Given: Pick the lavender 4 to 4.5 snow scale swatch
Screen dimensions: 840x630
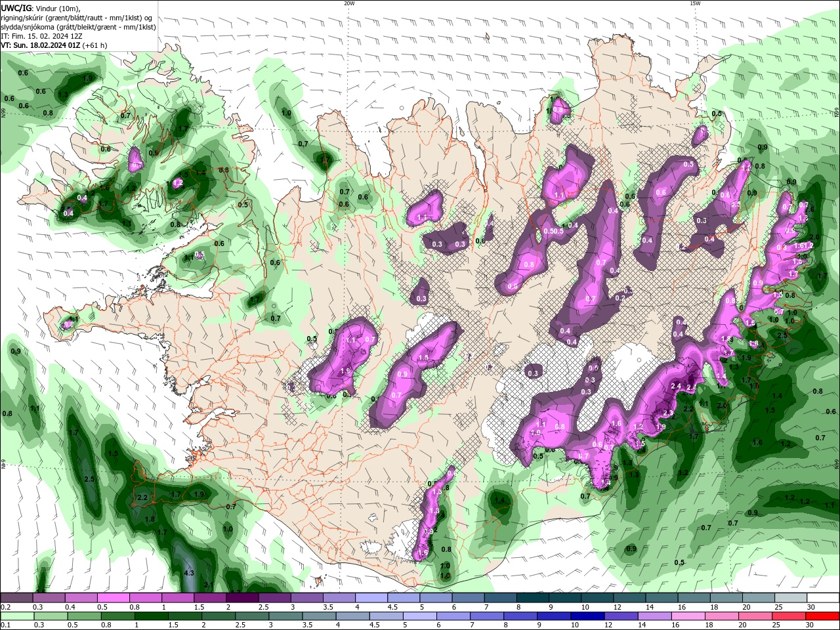Looking at the screenshot, I should [371, 598].
